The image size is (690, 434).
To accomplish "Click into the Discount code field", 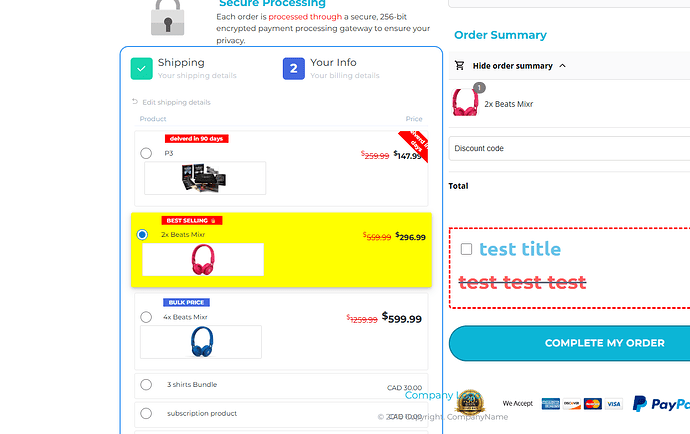I will [569, 148].
